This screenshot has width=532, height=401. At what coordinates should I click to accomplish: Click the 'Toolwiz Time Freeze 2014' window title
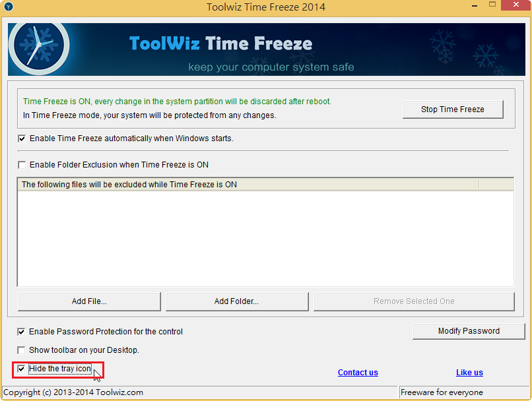click(266, 7)
